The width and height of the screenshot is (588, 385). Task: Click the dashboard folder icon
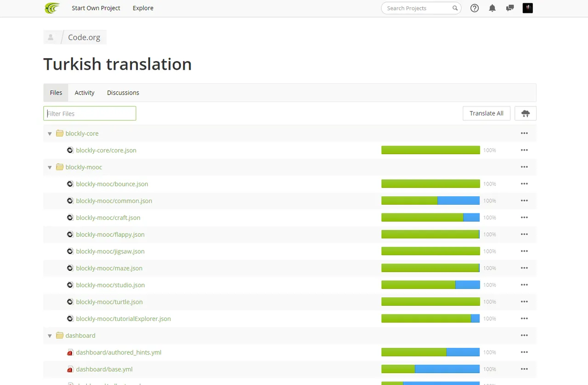tap(60, 335)
